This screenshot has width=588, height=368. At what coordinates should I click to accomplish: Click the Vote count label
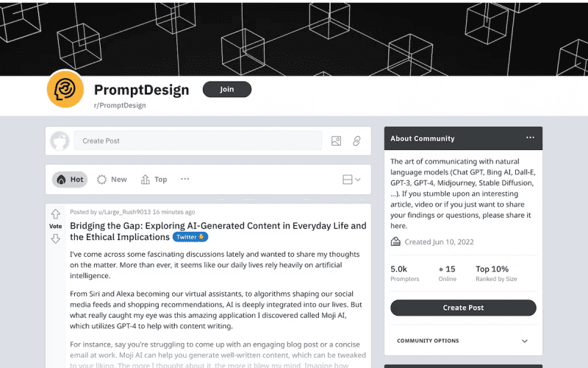[56, 227]
